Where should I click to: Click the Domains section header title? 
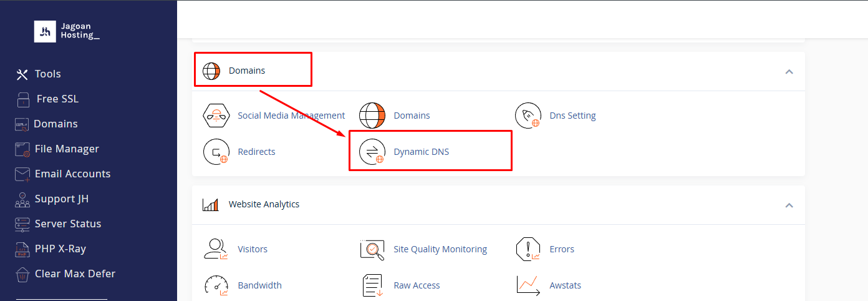[x=247, y=71]
